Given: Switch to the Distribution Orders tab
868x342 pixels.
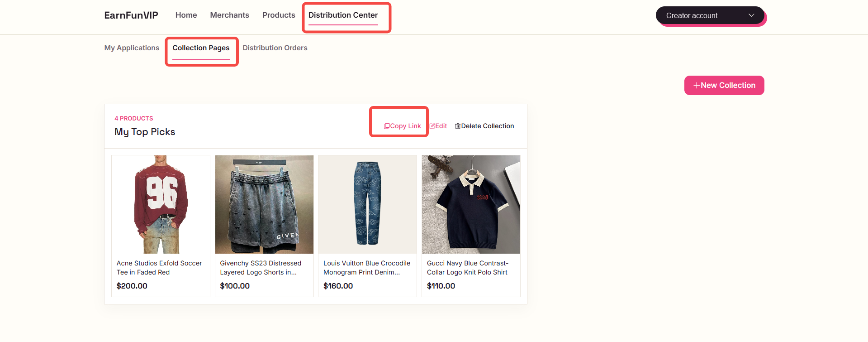Looking at the screenshot, I should pos(275,48).
